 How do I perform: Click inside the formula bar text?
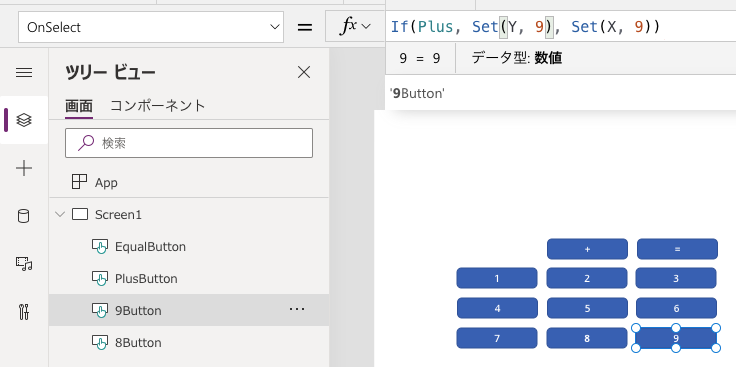525,27
